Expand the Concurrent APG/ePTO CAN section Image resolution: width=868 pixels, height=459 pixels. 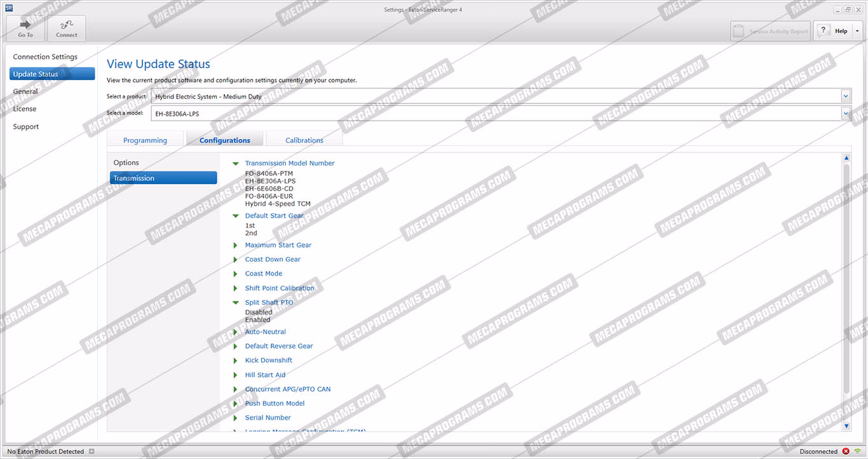pyautogui.click(x=236, y=389)
